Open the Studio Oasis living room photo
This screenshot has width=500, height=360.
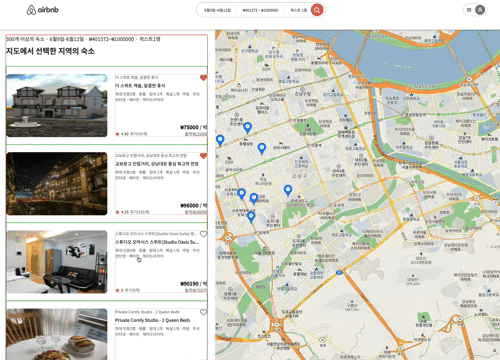coord(57,262)
